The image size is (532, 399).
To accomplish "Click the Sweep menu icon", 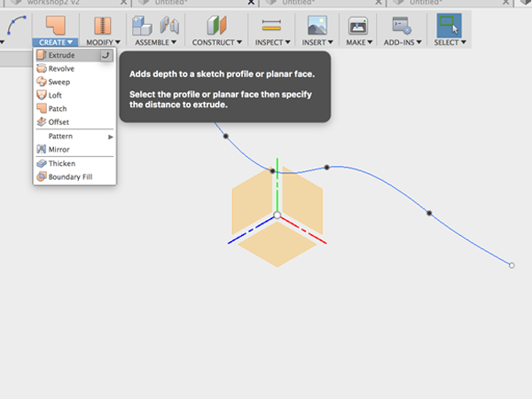I will [x=42, y=82].
